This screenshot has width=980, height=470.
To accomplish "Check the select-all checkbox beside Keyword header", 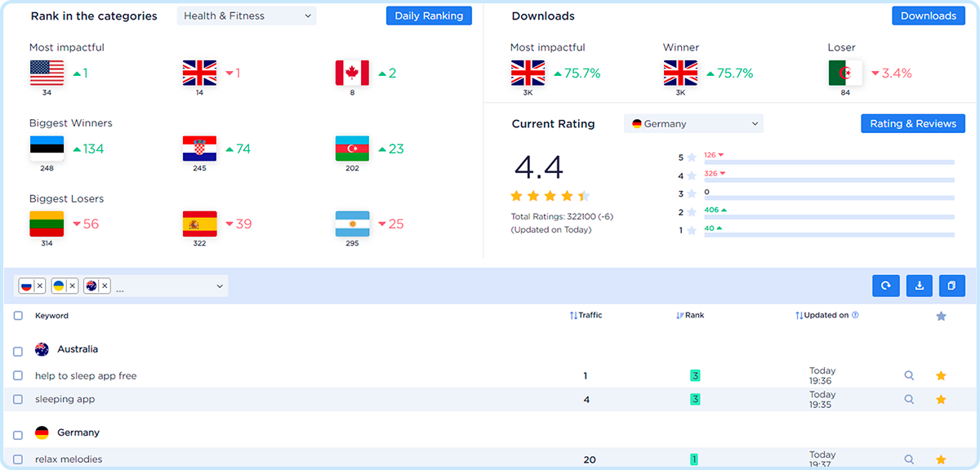I will tap(18, 316).
